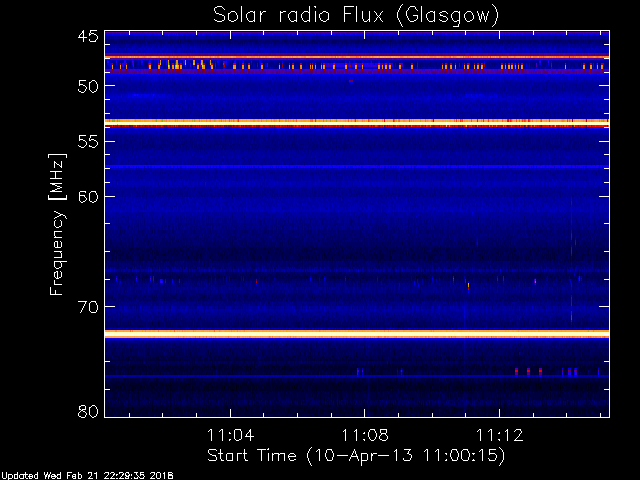Image resolution: width=640 pixels, height=480 pixels.
Task: Click the 'Solar radio Flux (Glasgow)' title
Action: [356, 16]
